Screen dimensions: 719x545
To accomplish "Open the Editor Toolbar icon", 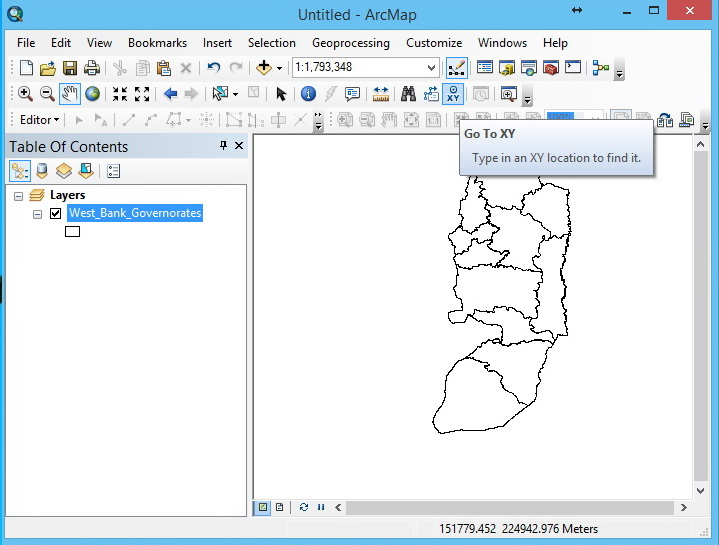I will coord(457,68).
